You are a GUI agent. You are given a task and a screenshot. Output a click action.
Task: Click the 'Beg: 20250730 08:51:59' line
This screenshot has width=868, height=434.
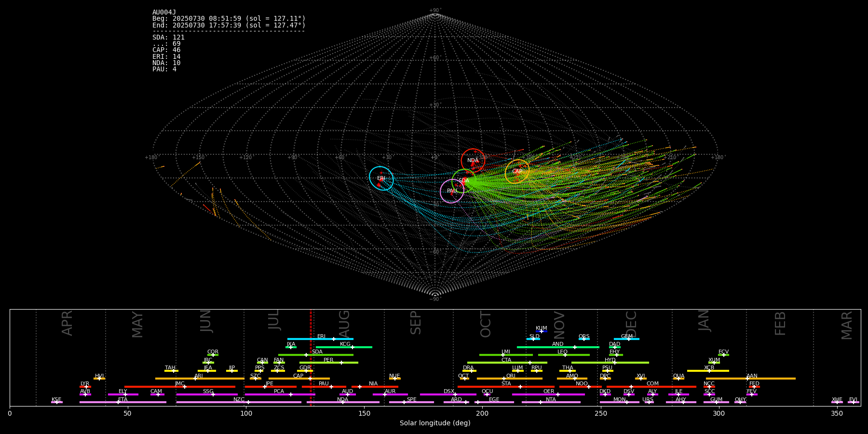coord(229,19)
